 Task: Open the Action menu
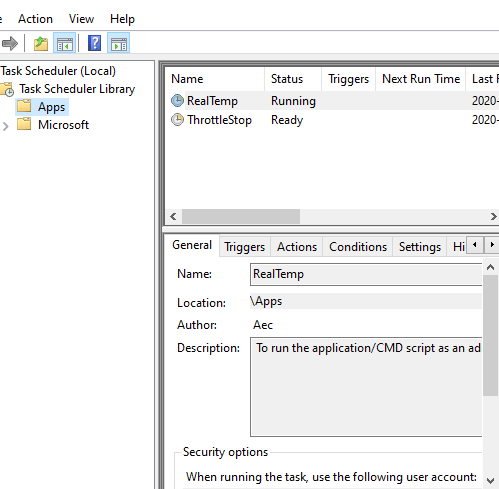click(x=35, y=19)
